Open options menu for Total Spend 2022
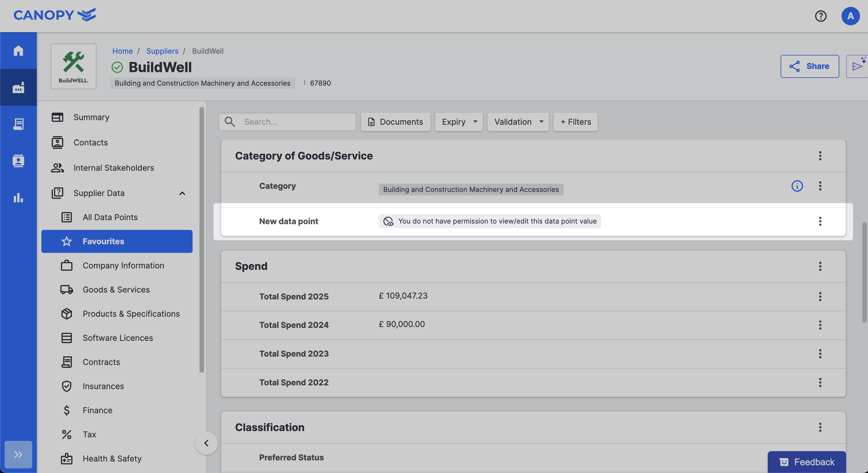The width and height of the screenshot is (868, 473). (820, 382)
